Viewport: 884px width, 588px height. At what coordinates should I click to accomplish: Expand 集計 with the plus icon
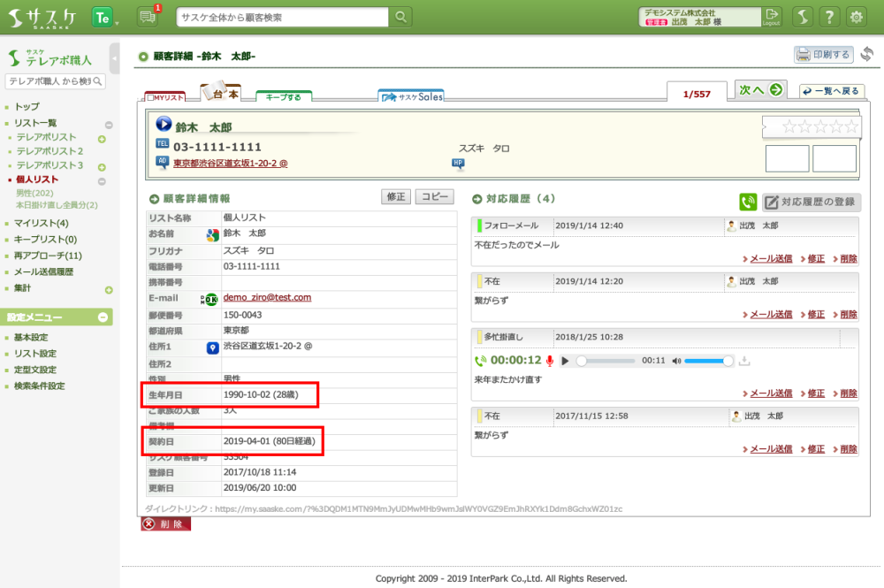[109, 290]
